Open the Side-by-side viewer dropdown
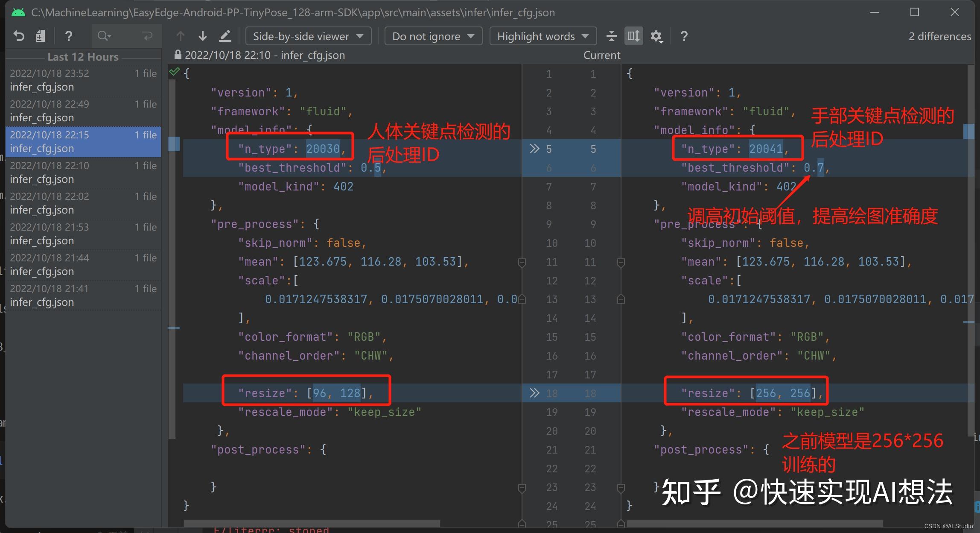This screenshot has width=980, height=533. 308,36
